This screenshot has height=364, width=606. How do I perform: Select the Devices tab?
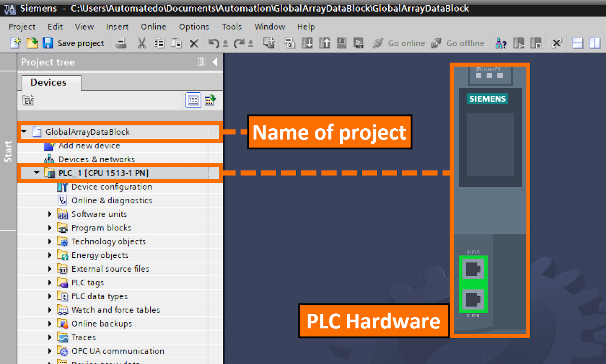51,82
